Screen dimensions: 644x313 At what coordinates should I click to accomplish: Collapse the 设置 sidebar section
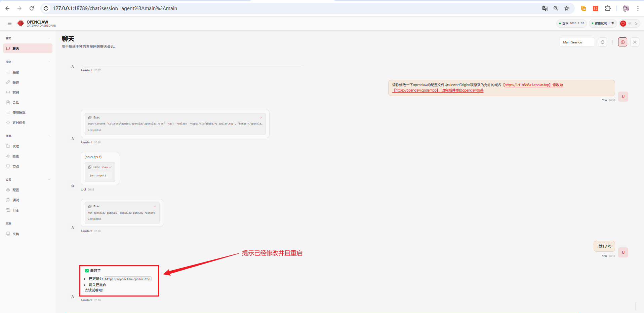click(49, 180)
